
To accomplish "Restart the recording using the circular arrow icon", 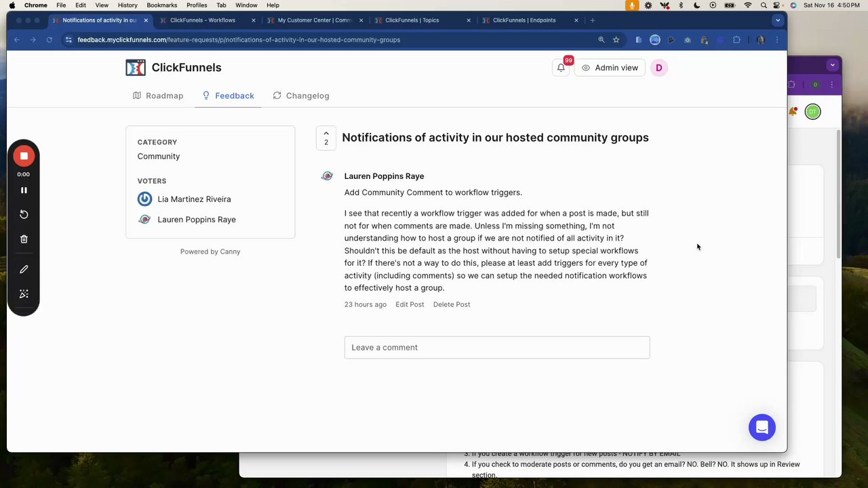I will (24, 214).
